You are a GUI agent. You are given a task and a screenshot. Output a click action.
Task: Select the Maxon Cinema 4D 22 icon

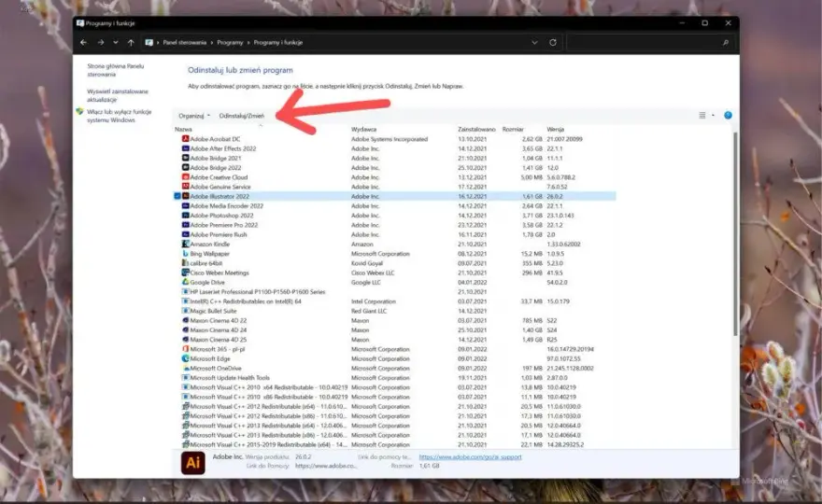185,320
